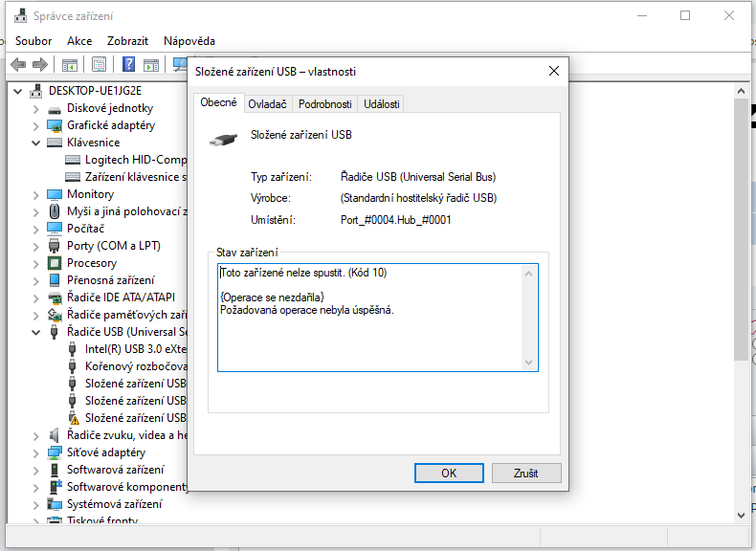Open the Zobrazit menu
The width and height of the screenshot is (756, 551).
(128, 41)
